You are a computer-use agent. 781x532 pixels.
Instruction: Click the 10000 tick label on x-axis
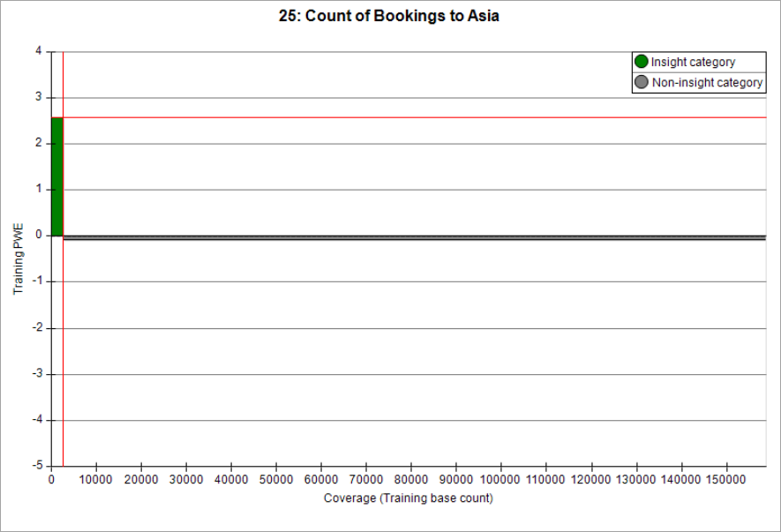[95, 479]
